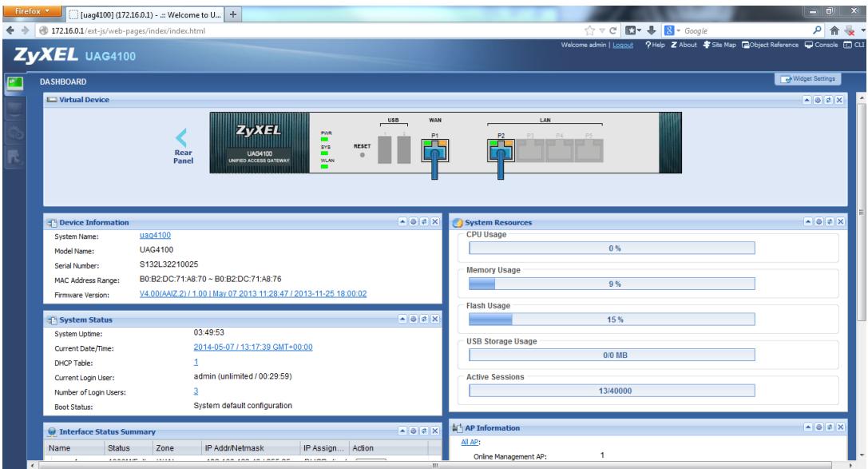This screenshot has width=868, height=469.
Task: Open the Dashboard sidebar icon
Action: click(x=15, y=83)
